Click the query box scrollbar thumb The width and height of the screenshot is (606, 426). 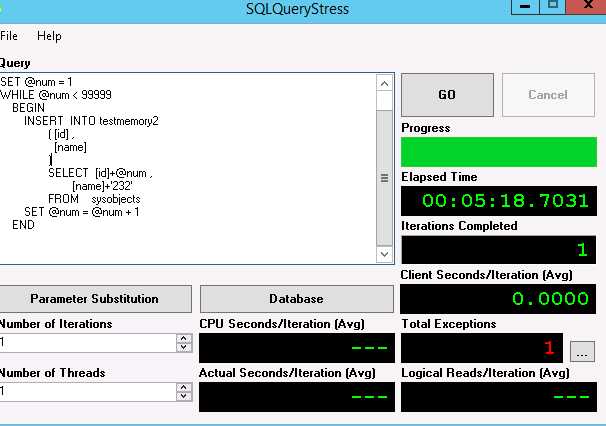click(x=384, y=178)
